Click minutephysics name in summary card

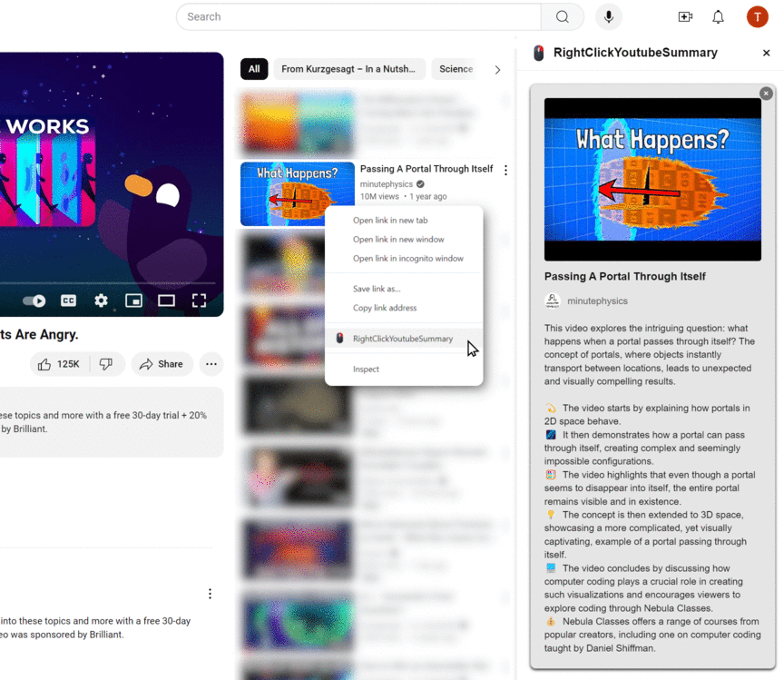point(597,301)
